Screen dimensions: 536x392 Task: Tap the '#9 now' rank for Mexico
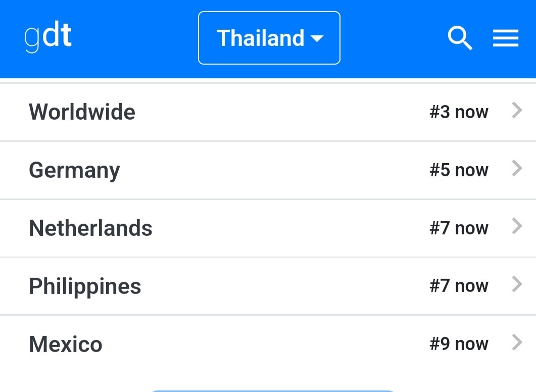tap(459, 344)
